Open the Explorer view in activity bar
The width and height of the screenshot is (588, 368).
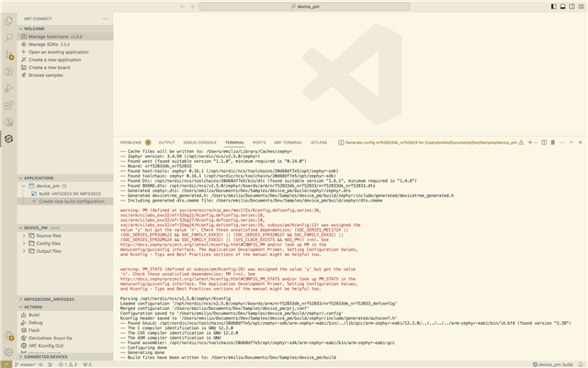click(8, 21)
